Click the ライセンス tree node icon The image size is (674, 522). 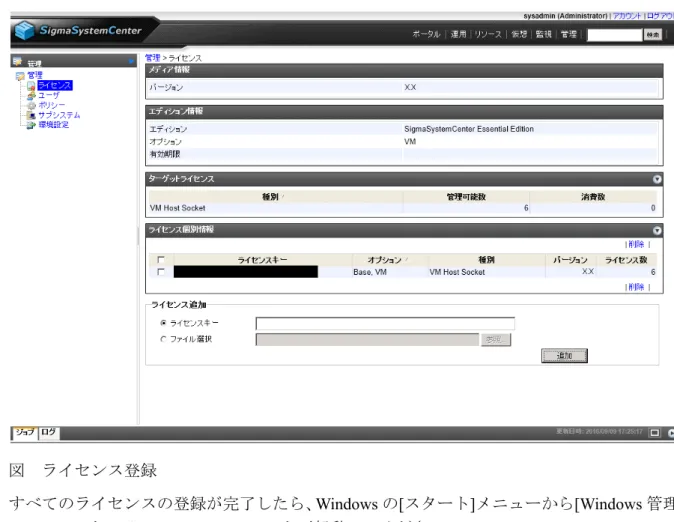point(31,86)
